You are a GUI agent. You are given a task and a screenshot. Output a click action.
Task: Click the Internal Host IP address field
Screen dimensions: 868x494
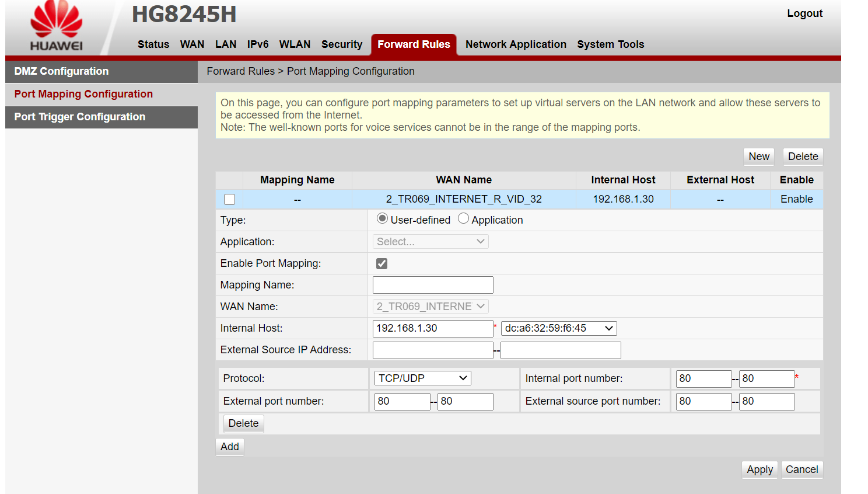[x=433, y=328]
